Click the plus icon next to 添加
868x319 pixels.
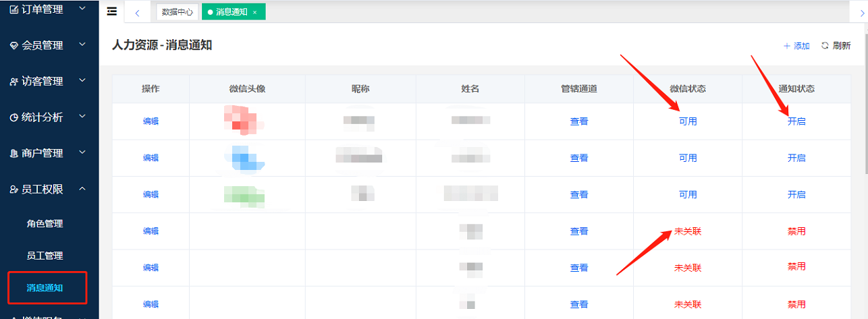(x=786, y=46)
